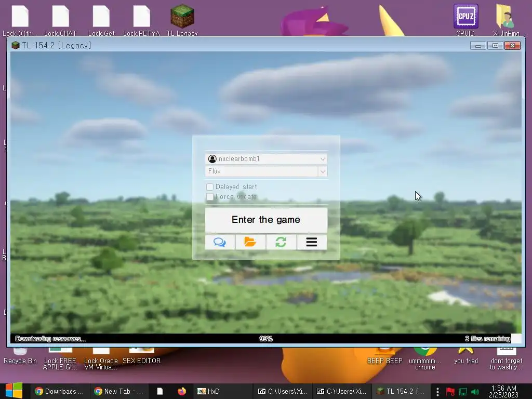Image resolution: width=532 pixels, height=399 pixels.
Task: Select the TL Legacy desktop icon
Action: tap(182, 20)
